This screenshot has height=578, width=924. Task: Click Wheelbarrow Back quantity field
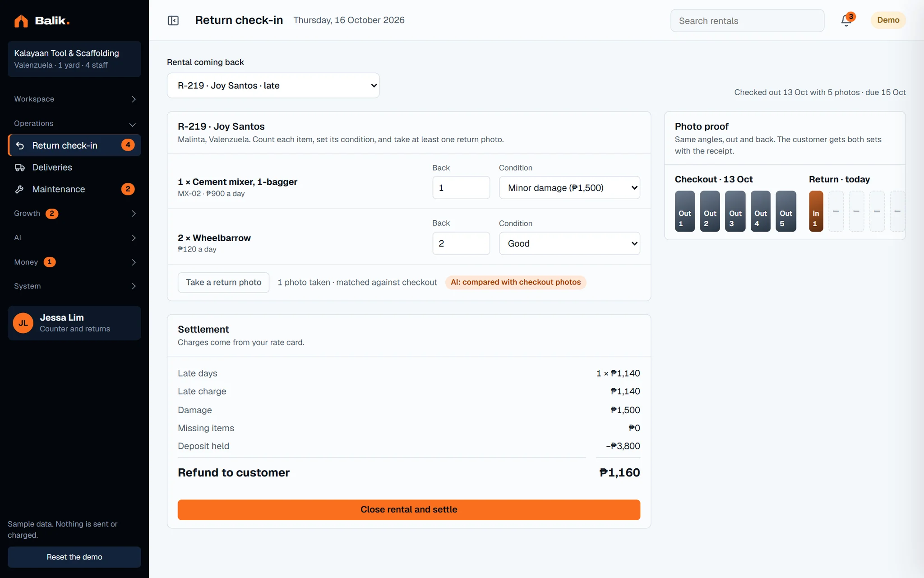point(461,243)
